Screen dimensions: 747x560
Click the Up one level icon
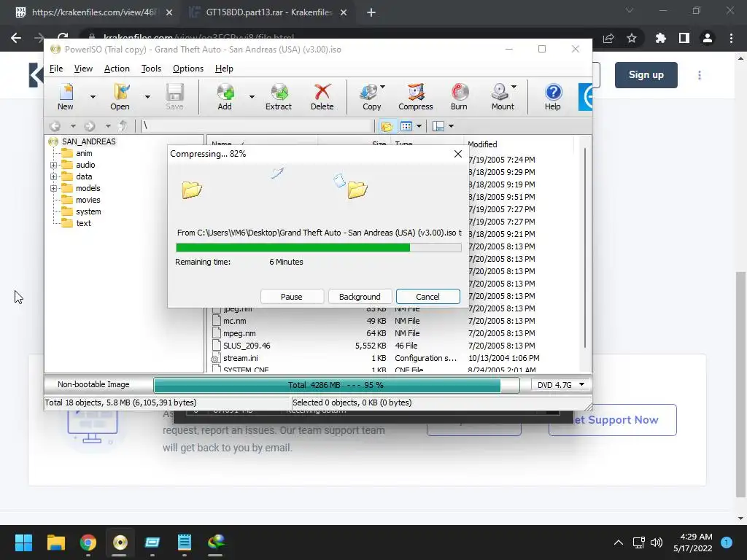[x=123, y=126]
